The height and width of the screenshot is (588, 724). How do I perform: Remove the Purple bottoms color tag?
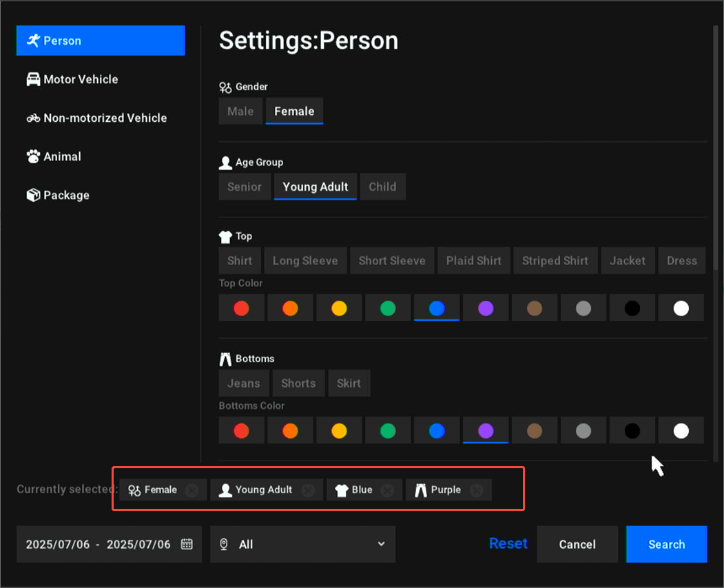476,490
